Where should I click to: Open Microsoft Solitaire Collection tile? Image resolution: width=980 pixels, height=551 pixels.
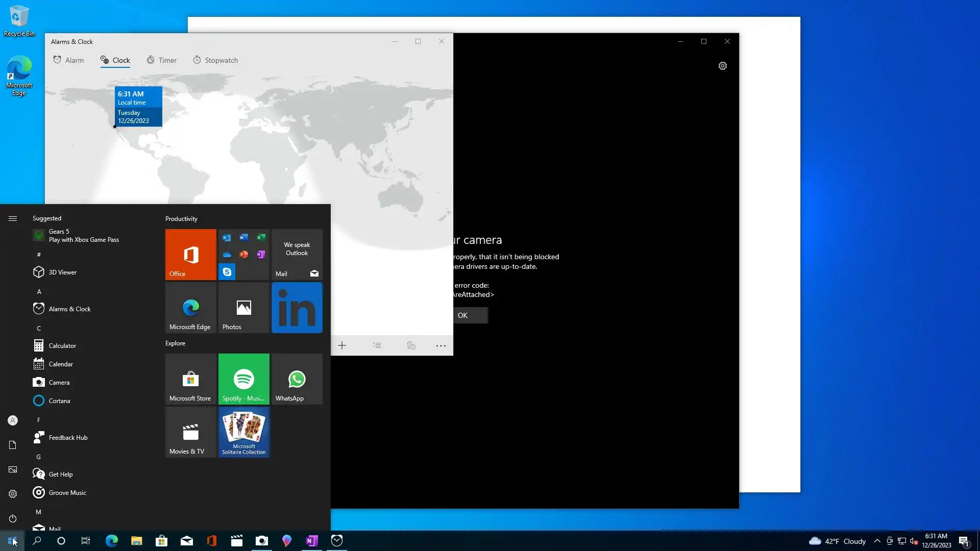[243, 432]
